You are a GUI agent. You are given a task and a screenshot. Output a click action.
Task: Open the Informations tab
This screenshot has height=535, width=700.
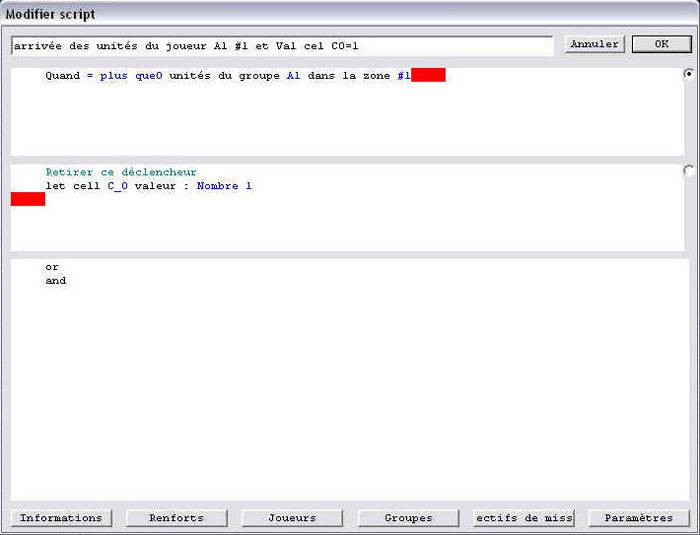[61, 518]
